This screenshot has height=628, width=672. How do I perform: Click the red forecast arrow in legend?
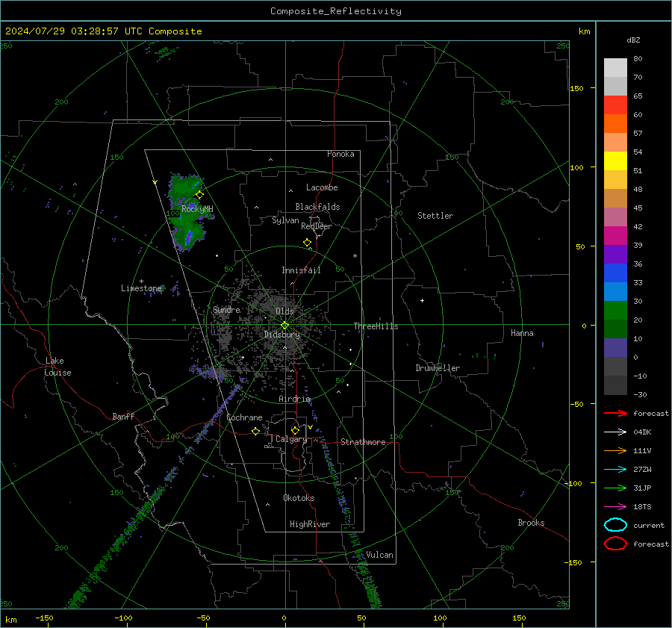point(615,413)
